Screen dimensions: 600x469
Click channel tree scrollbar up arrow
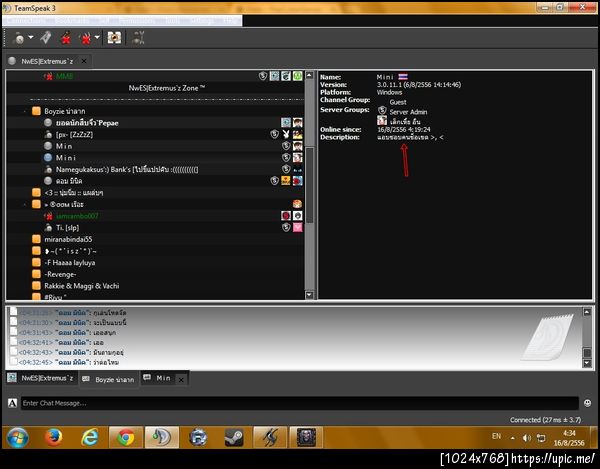310,75
